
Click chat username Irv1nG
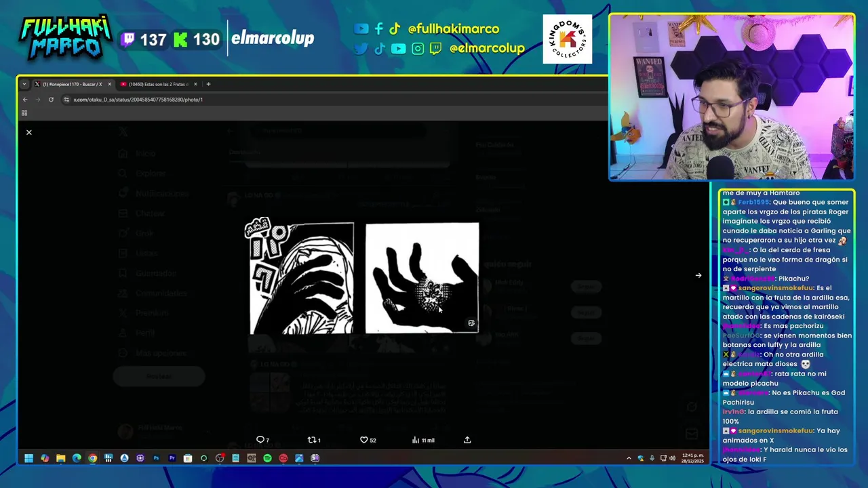pyautogui.click(x=734, y=411)
